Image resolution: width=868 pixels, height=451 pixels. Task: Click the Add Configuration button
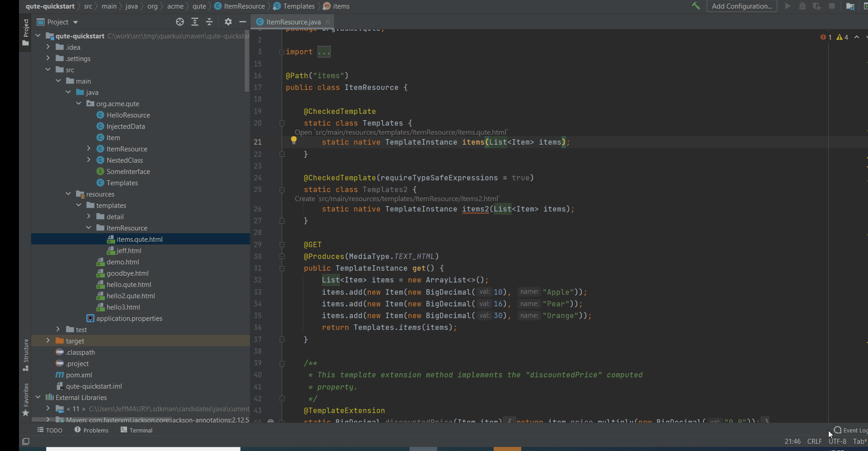pos(741,6)
